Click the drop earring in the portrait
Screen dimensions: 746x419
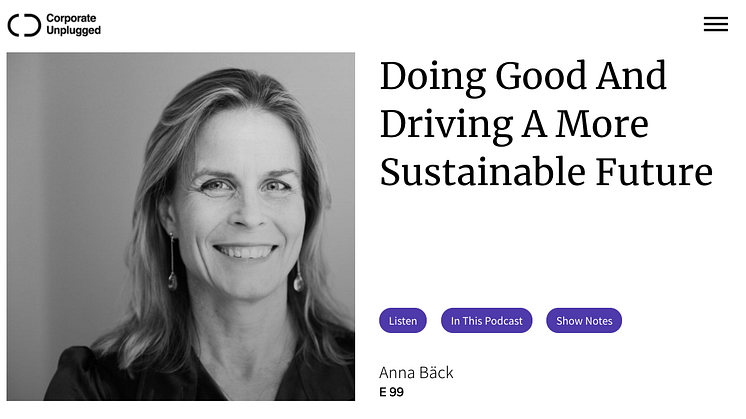pyautogui.click(x=298, y=273)
